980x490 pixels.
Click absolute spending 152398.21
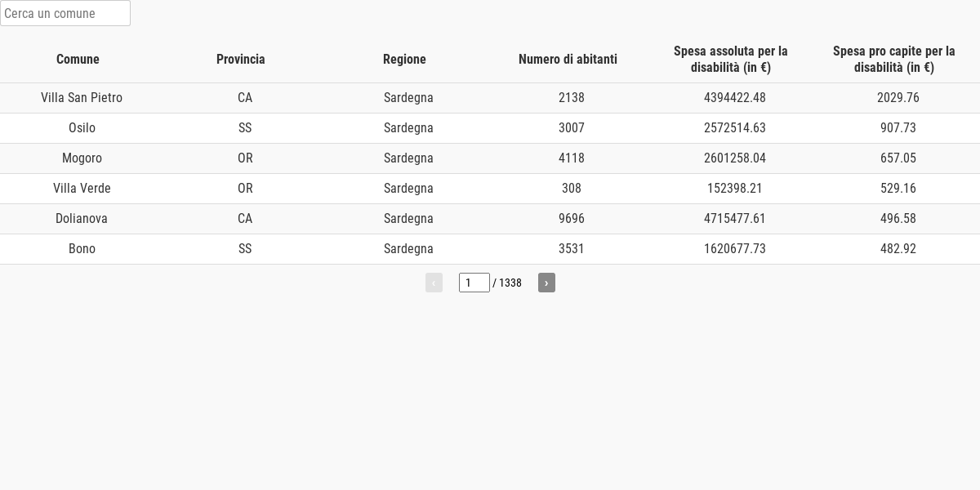(x=735, y=189)
